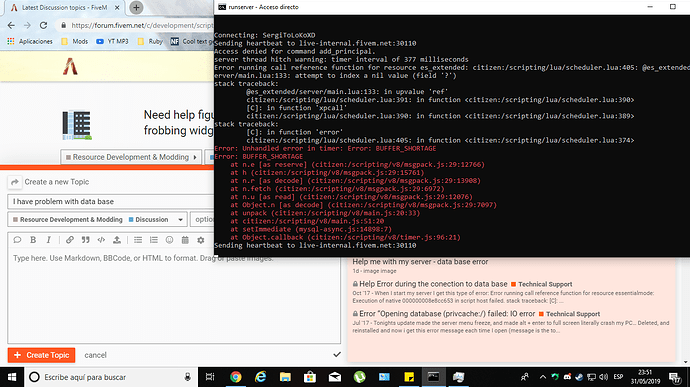Open composer options gear menu
The height and width of the screenshot is (387, 690).
pos(201,240)
